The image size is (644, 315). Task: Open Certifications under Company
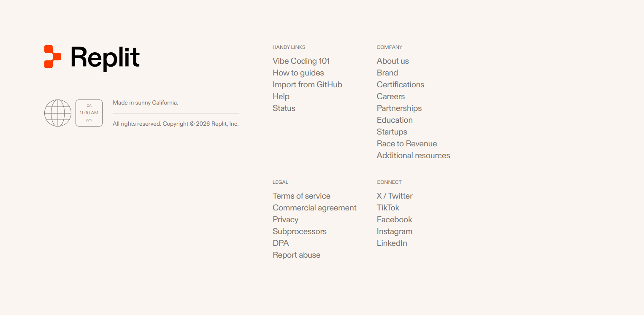pyautogui.click(x=400, y=84)
